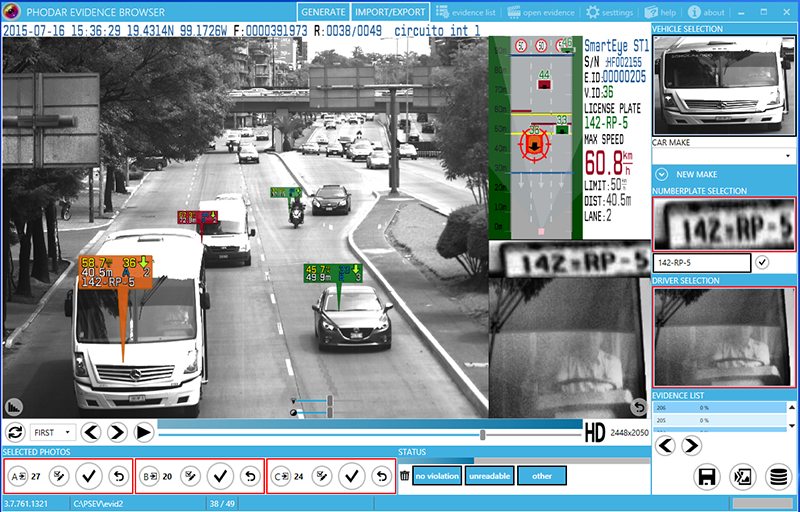Expand the NEW MAKE section

[x=661, y=174]
